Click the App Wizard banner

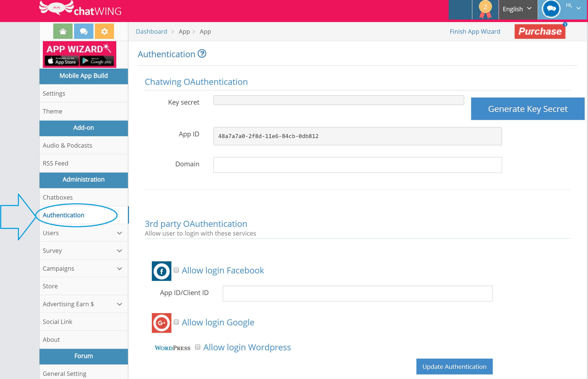(x=79, y=54)
